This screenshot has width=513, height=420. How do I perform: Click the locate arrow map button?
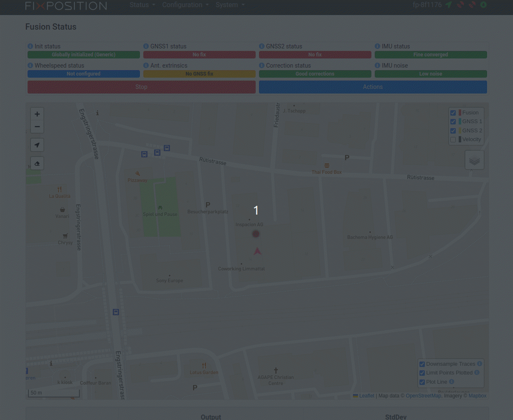(x=37, y=145)
